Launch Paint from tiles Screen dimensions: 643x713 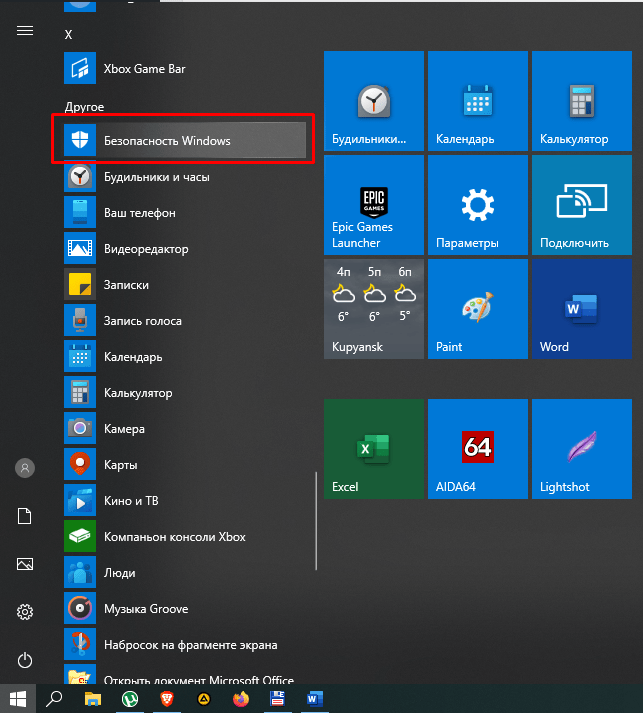pos(478,309)
